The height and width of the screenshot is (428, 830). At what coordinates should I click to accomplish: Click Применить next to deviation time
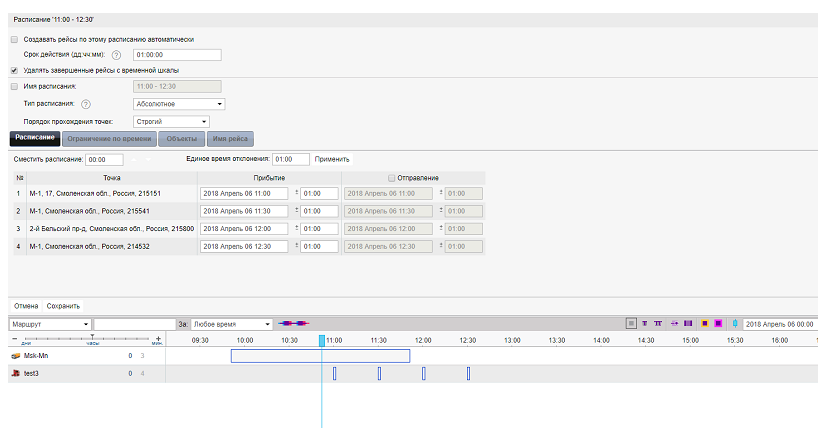point(332,159)
